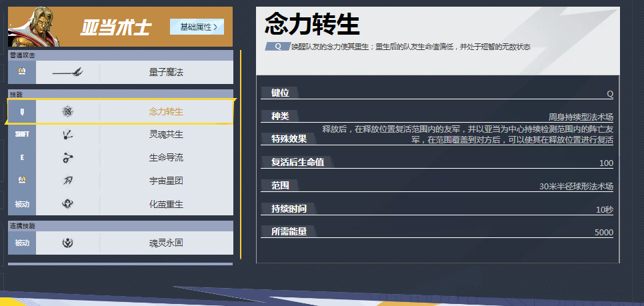The width and height of the screenshot is (644, 306).
Task: Click the 魂灵永固 team-up icon
Action: 67,243
